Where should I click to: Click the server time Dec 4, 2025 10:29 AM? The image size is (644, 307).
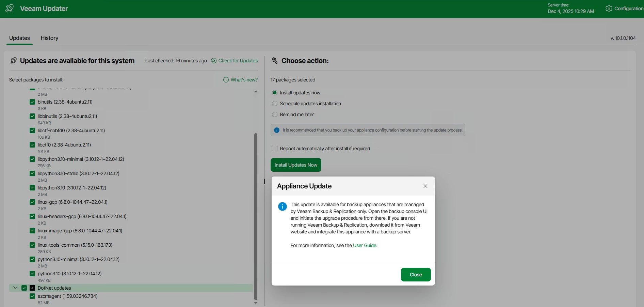click(x=571, y=11)
